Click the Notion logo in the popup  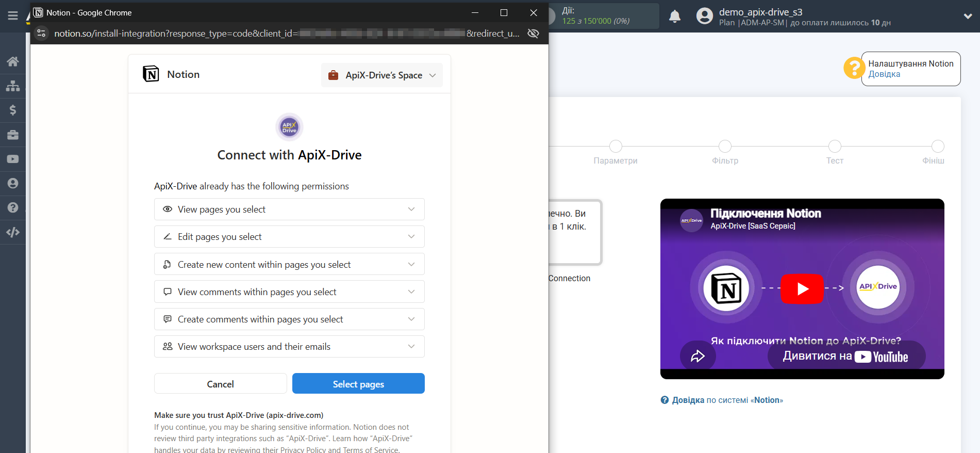pos(151,74)
